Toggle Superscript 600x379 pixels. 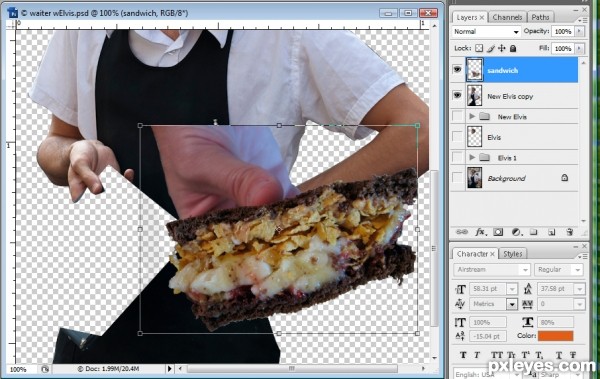click(x=526, y=355)
